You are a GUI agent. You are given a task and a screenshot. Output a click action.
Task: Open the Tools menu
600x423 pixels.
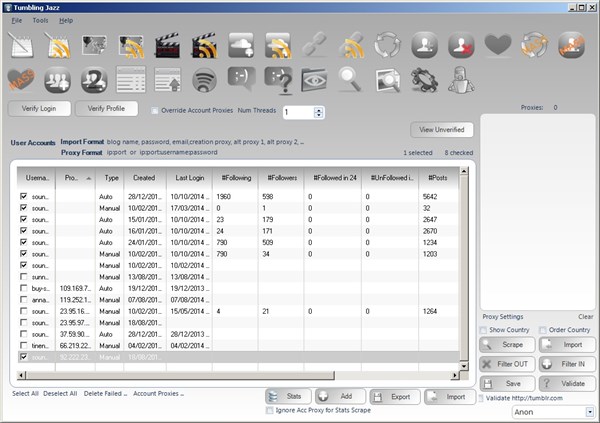click(x=40, y=21)
